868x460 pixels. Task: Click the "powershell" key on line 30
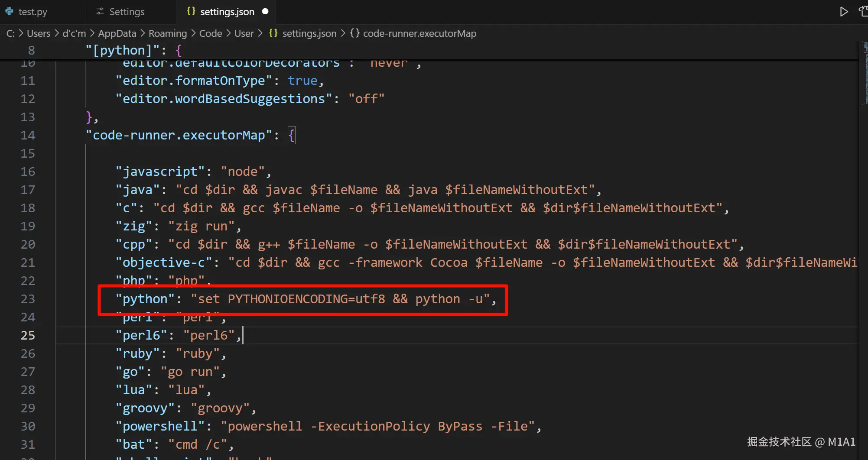click(160, 426)
